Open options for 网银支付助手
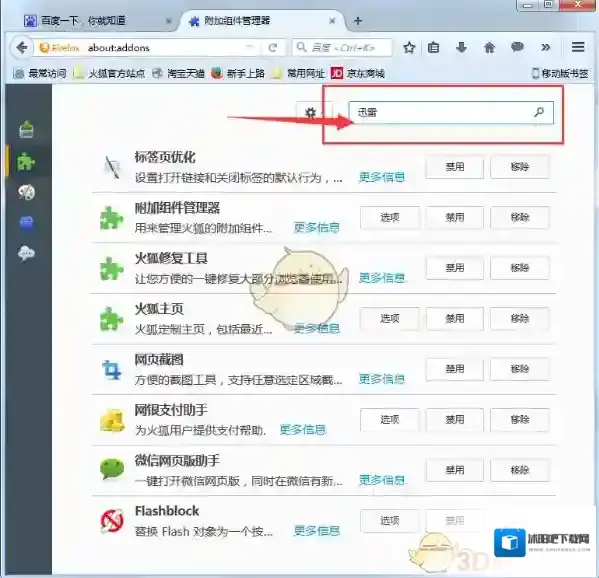Viewport: 599px width, 578px height. tap(390, 419)
